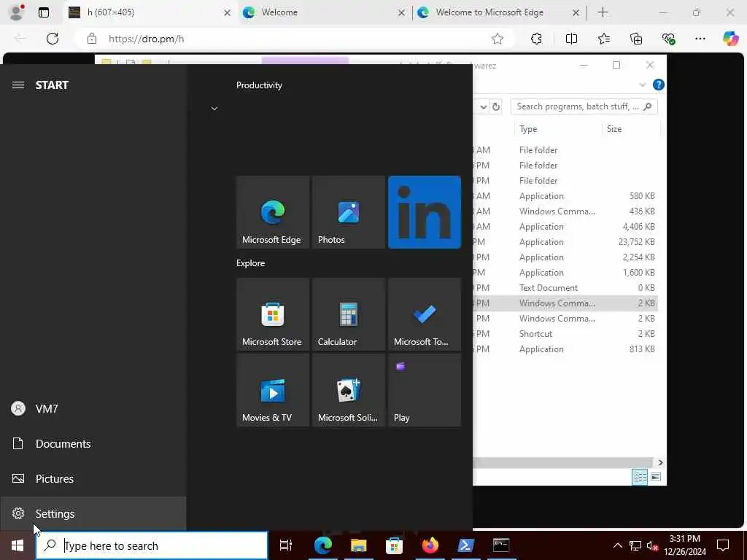Open Edge Settings and more menu
This screenshot has width=747, height=560.
click(x=700, y=39)
